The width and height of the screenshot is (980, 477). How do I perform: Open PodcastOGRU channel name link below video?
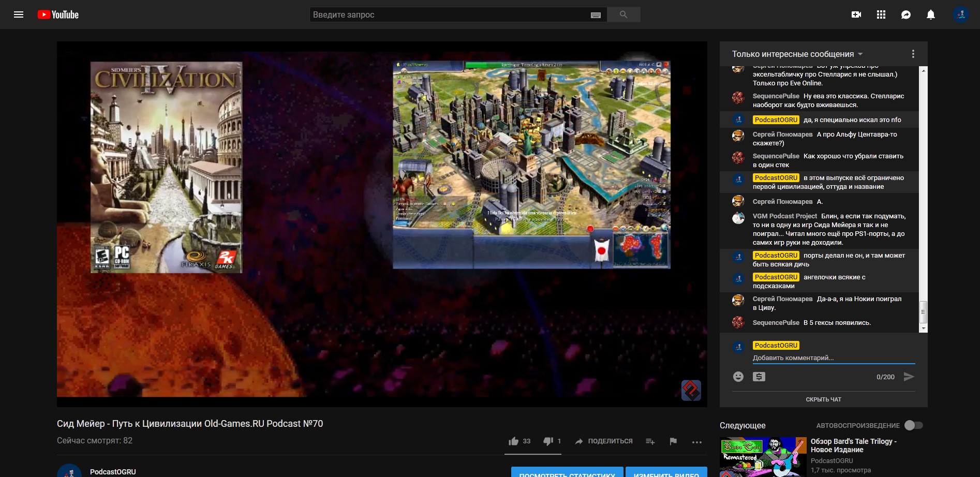(113, 472)
